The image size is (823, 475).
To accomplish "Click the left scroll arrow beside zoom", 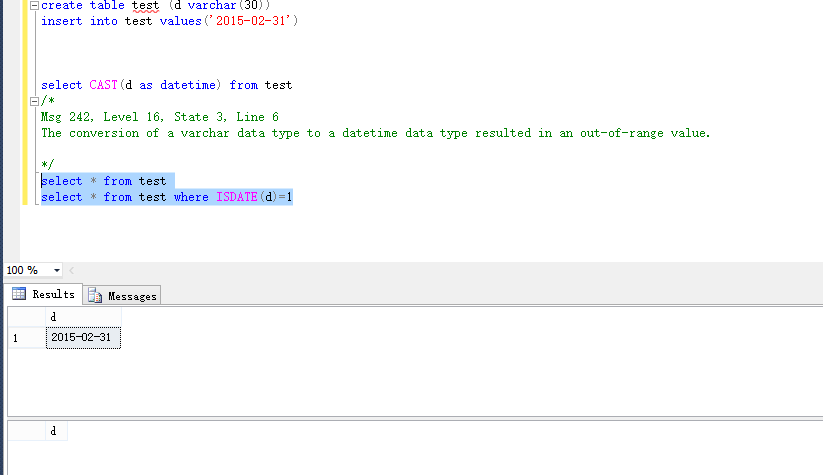I will 72,270.
